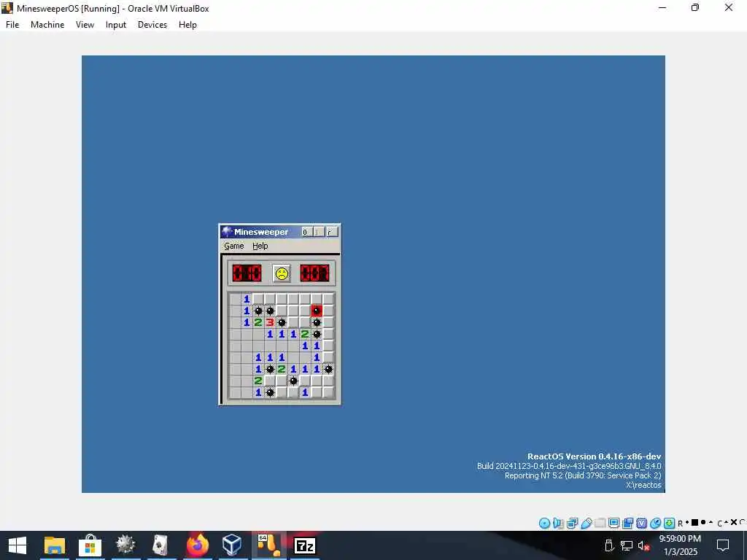This screenshot has height=560, width=747.
Task: Open the Windows notification center
Action: tap(723, 545)
